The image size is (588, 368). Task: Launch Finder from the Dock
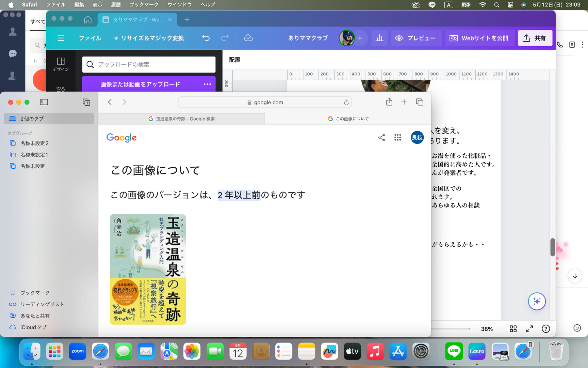click(32, 351)
